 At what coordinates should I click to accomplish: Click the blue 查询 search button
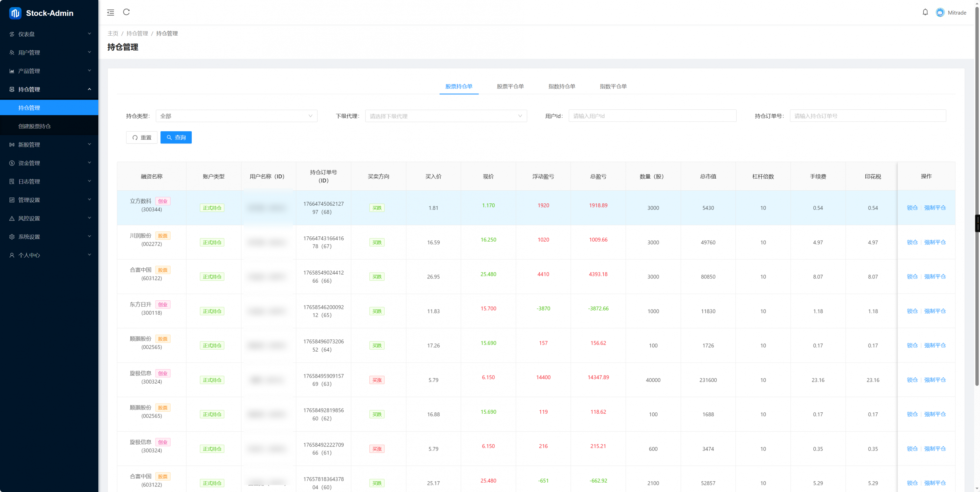pos(176,137)
